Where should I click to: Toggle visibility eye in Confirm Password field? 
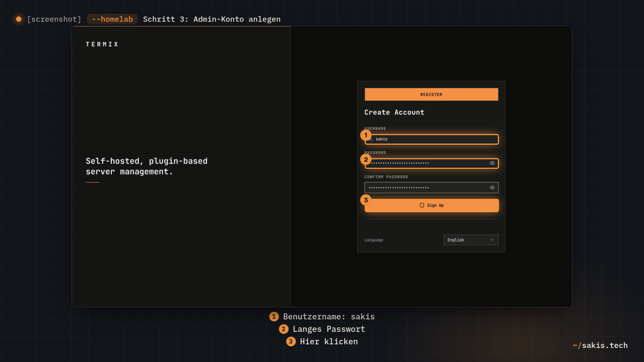[492, 187]
